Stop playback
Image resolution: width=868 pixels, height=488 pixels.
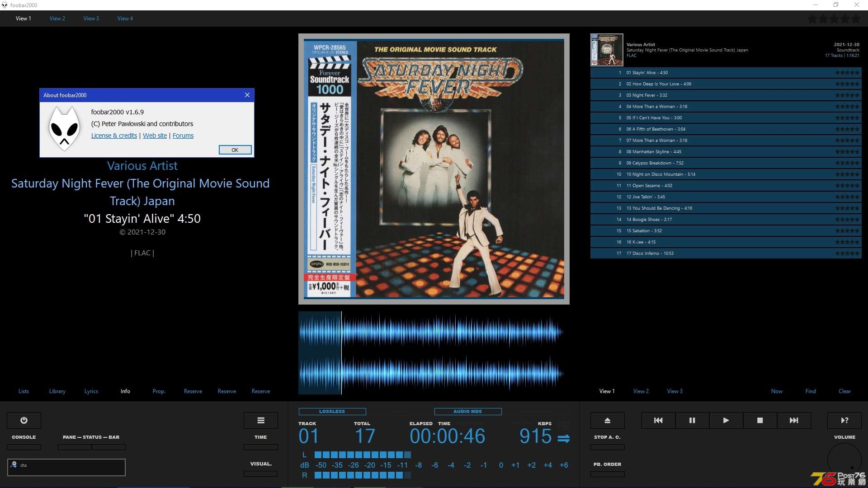[760, 420]
